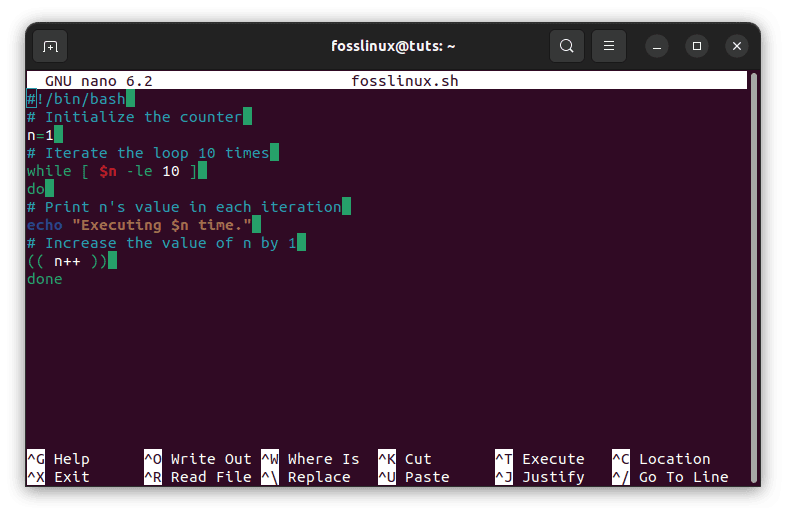Click the Go To Line shortcut
This screenshot has width=786, height=515.
[683, 477]
